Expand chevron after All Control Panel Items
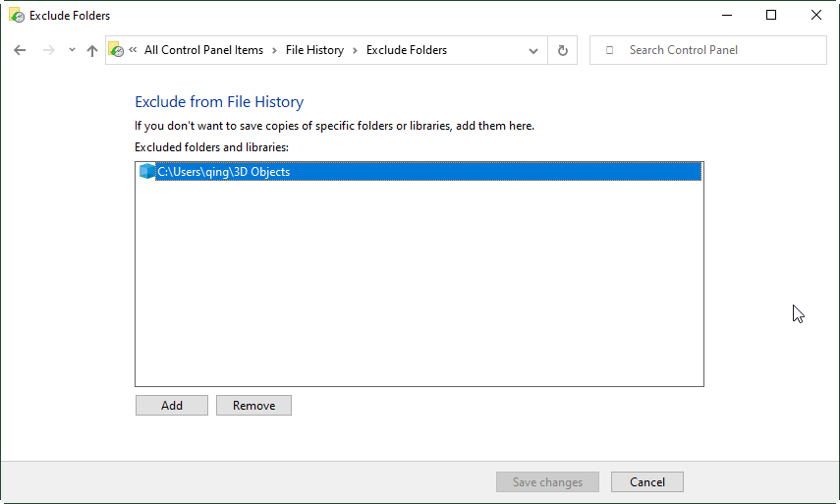Image resolution: width=840 pixels, height=504 pixels. pyautogui.click(x=275, y=50)
